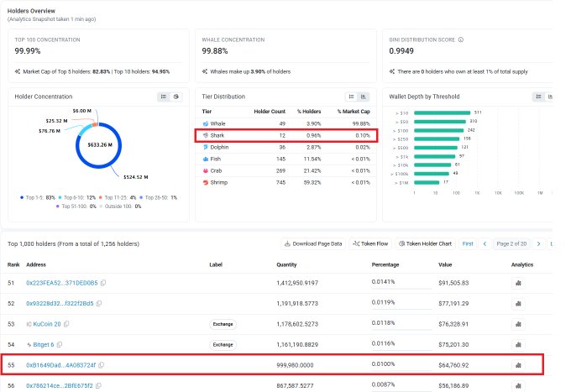
Task: Copy address 0x786214ce...2BfE675f2
Action: [x=98, y=385]
